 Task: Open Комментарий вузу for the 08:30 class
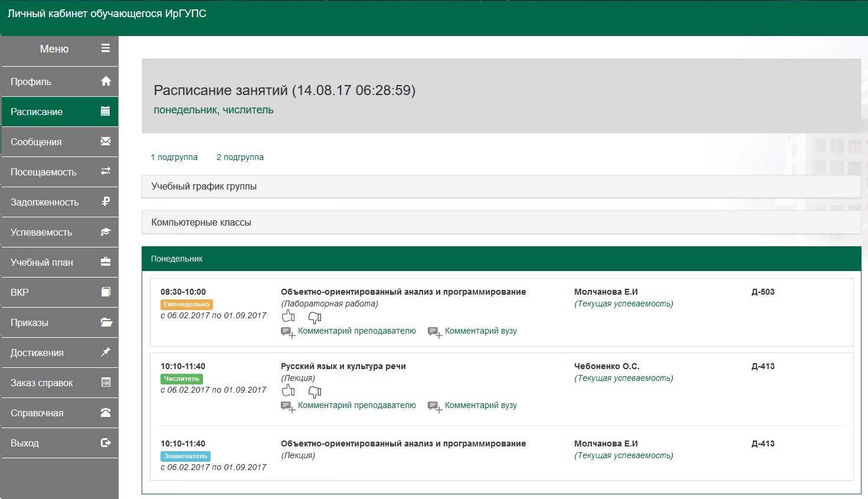(x=481, y=331)
